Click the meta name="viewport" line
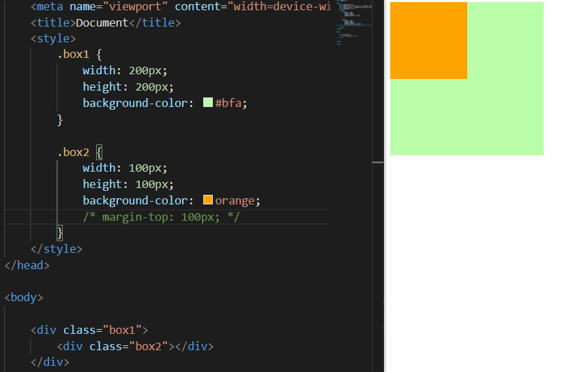The image size is (588, 372). (181, 6)
